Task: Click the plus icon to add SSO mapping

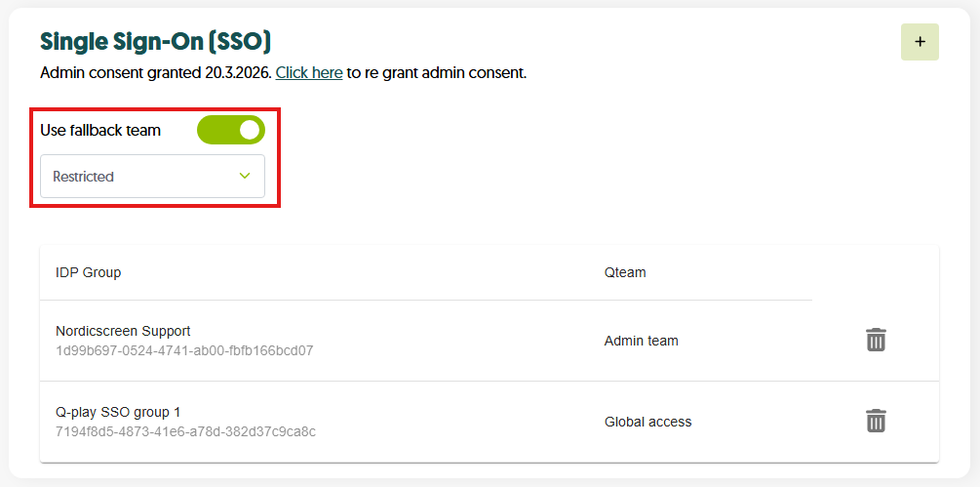Action: pyautogui.click(x=920, y=42)
